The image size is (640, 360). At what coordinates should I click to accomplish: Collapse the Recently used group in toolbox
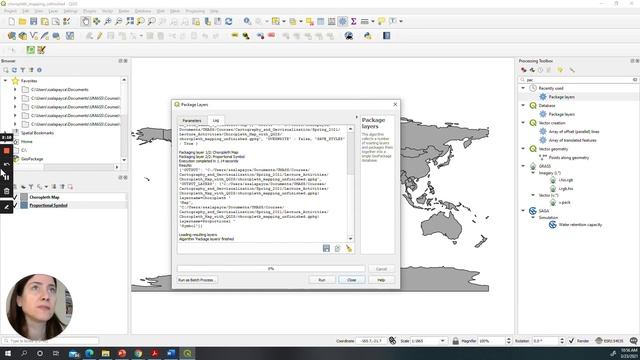tap(523, 88)
